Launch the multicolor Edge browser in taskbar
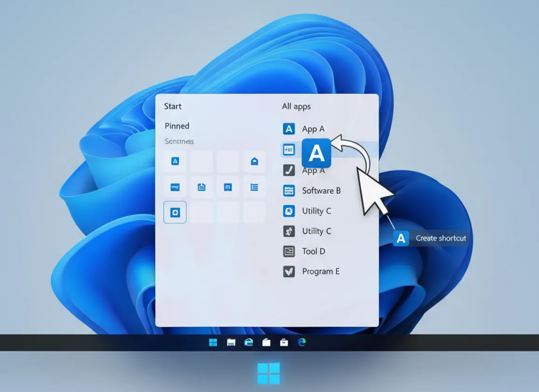The height and width of the screenshot is (392, 539). pos(302,343)
